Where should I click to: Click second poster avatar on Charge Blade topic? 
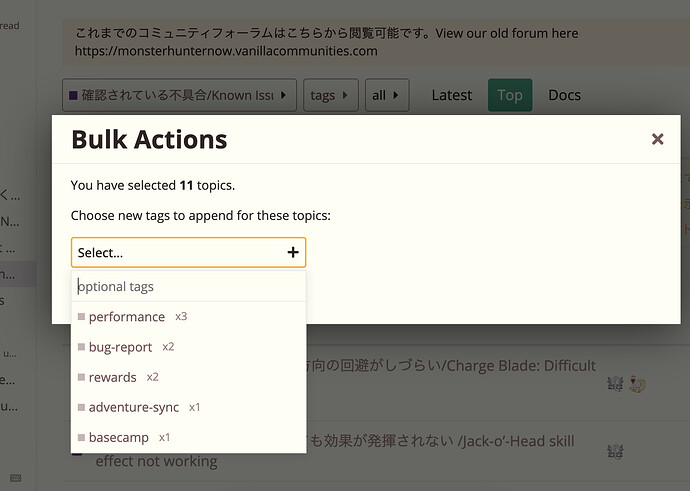tap(637, 384)
